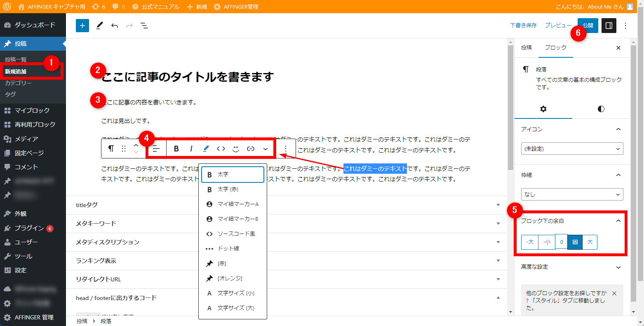Switch to the block styles half-circle tab

click(601, 109)
